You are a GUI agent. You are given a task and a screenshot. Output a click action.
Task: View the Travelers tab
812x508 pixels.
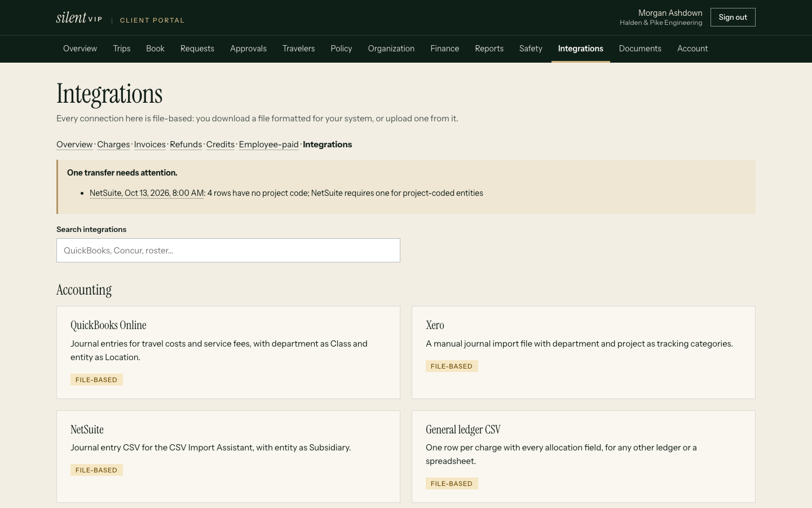299,49
